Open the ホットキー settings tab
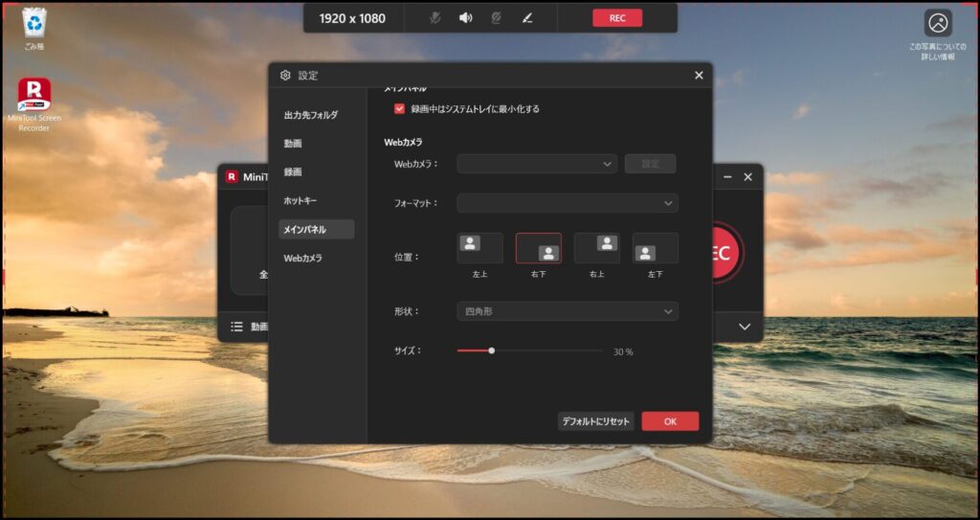980x520 pixels. [x=300, y=201]
